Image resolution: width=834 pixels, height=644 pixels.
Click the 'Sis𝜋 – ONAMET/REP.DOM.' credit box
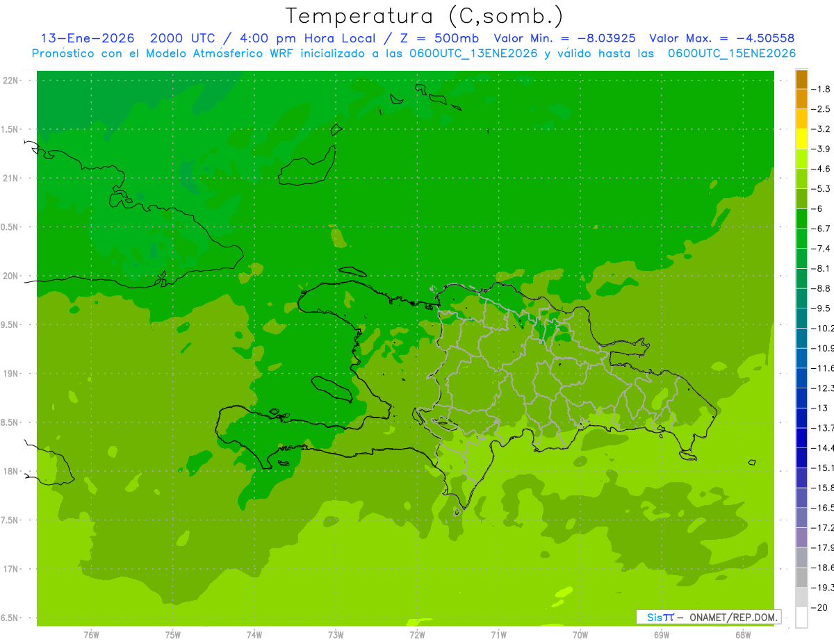click(x=709, y=617)
